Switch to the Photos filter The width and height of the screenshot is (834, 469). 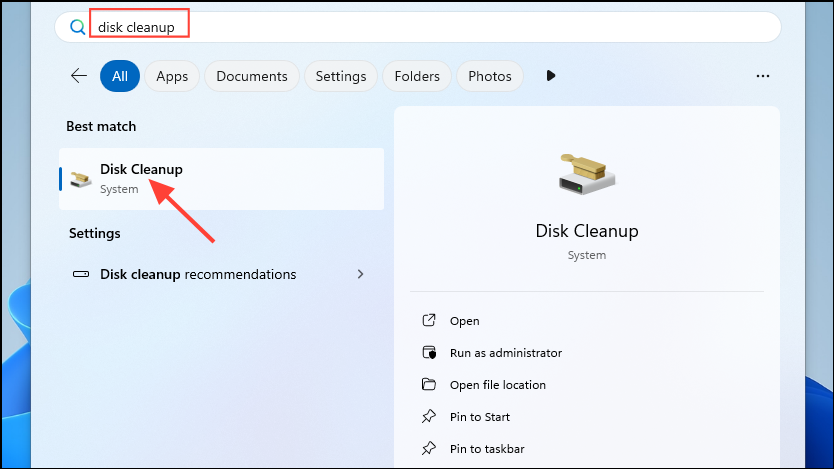coord(490,76)
